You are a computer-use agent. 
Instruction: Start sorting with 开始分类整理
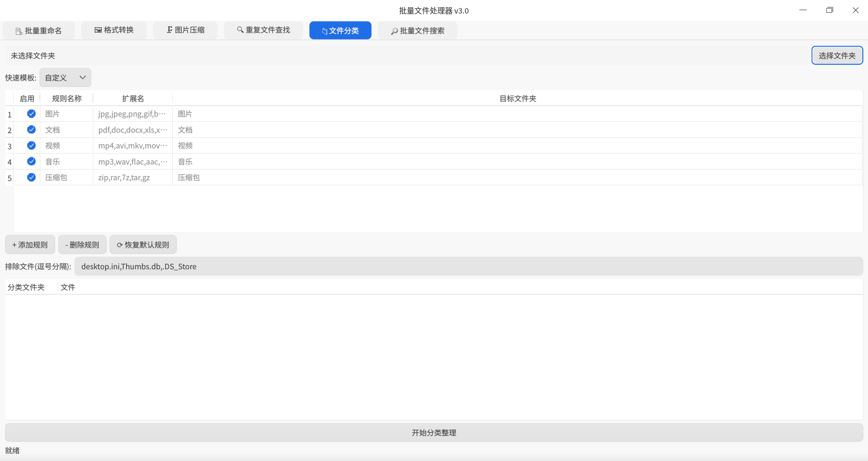click(434, 433)
